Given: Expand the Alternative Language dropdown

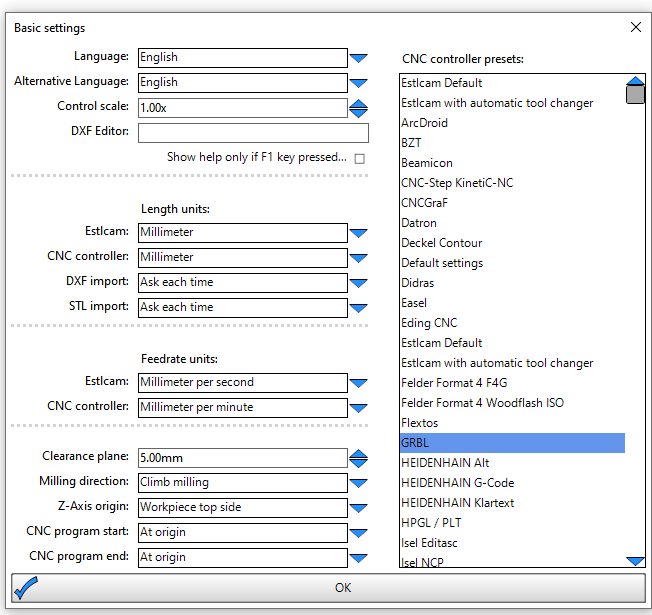Looking at the screenshot, I should (359, 83).
